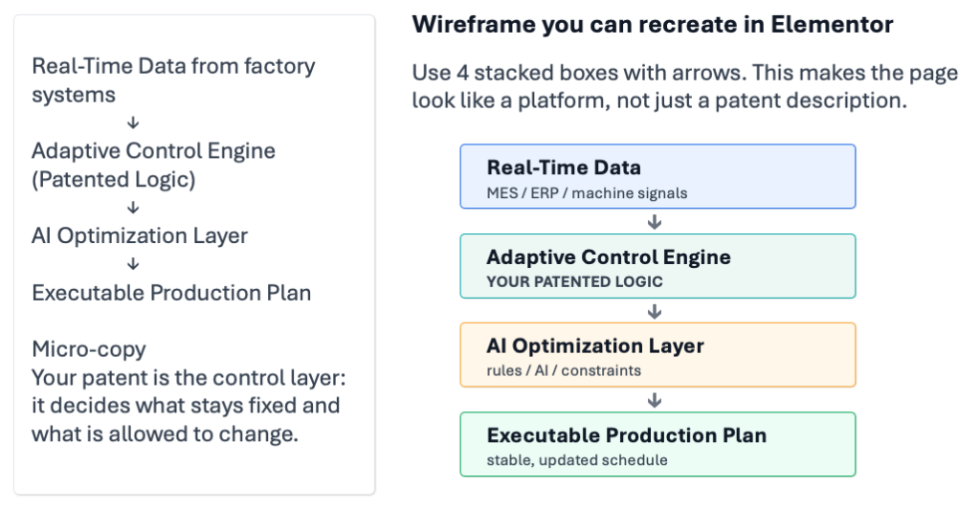Select the green Executable Production Plan box
Image resolution: width=980 pixels, height=511 pixels.
pos(657,444)
